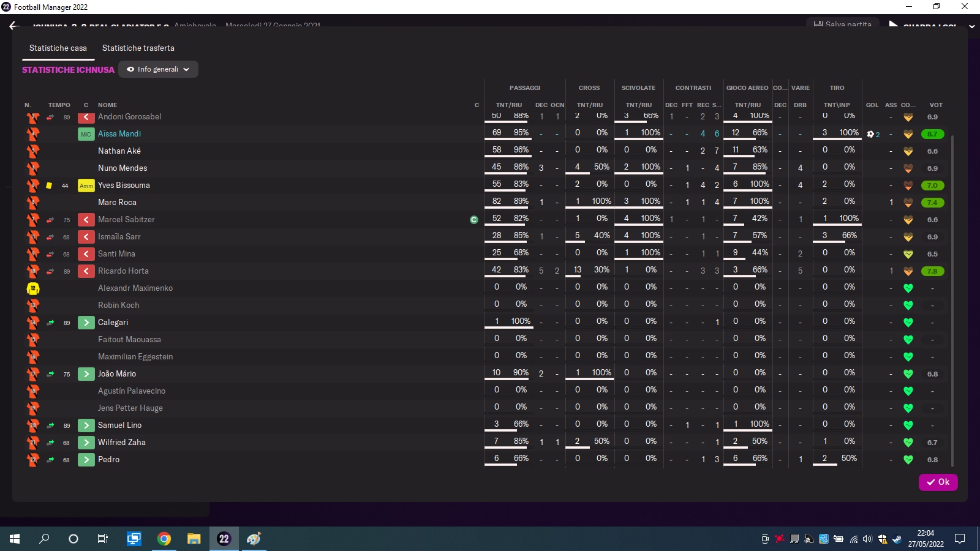Select Jens Petter Hauge row name
980x551 pixels.
(x=130, y=408)
